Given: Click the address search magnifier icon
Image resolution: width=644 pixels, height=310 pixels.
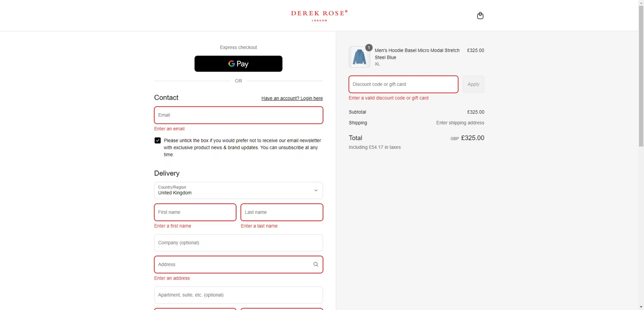Looking at the screenshot, I should [x=316, y=265].
